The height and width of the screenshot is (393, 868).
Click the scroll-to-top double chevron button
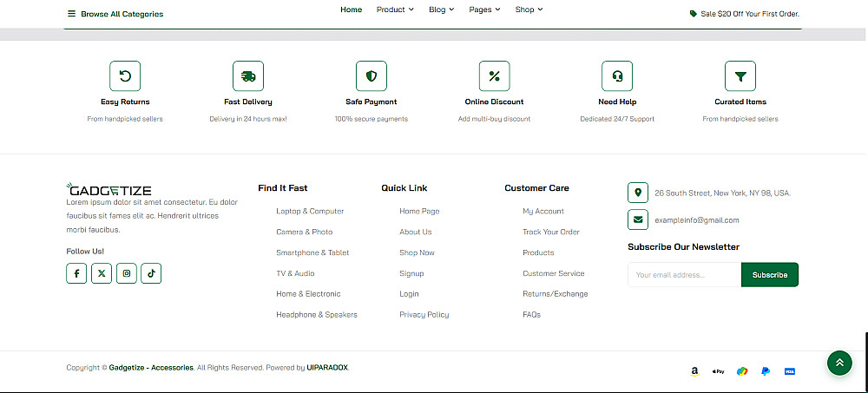(x=839, y=363)
